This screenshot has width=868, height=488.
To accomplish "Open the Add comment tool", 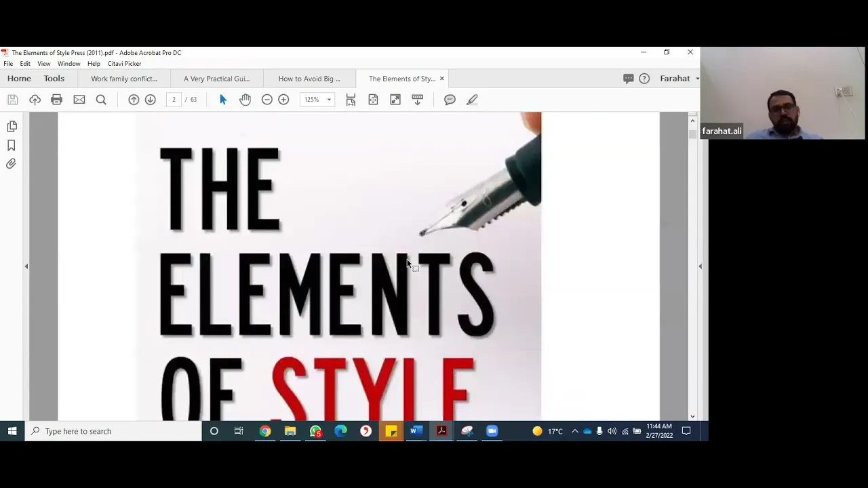I will click(450, 100).
